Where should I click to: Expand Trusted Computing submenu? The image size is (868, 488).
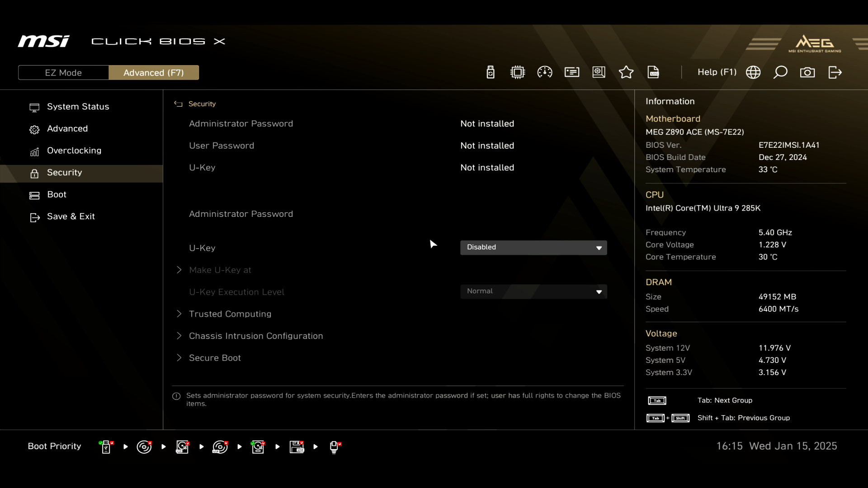click(x=230, y=314)
